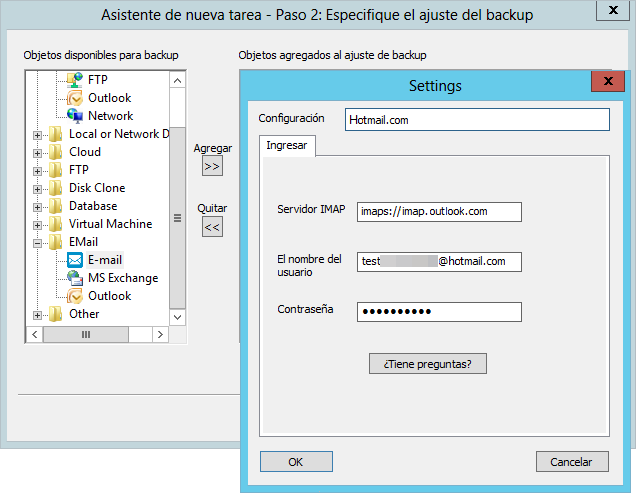
Task: Click the vertical scrollbar thumb in the tree
Action: pos(177,218)
